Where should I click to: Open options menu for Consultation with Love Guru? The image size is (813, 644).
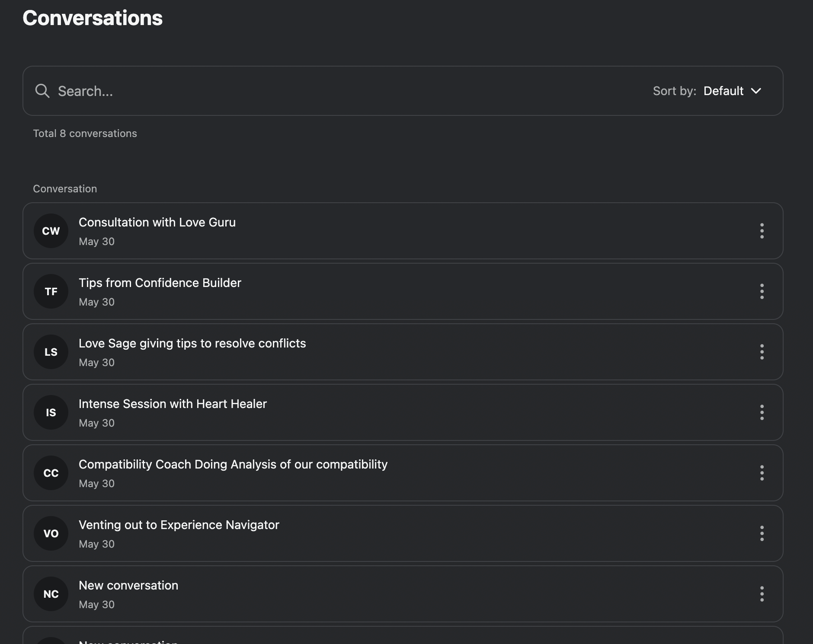pos(762,231)
